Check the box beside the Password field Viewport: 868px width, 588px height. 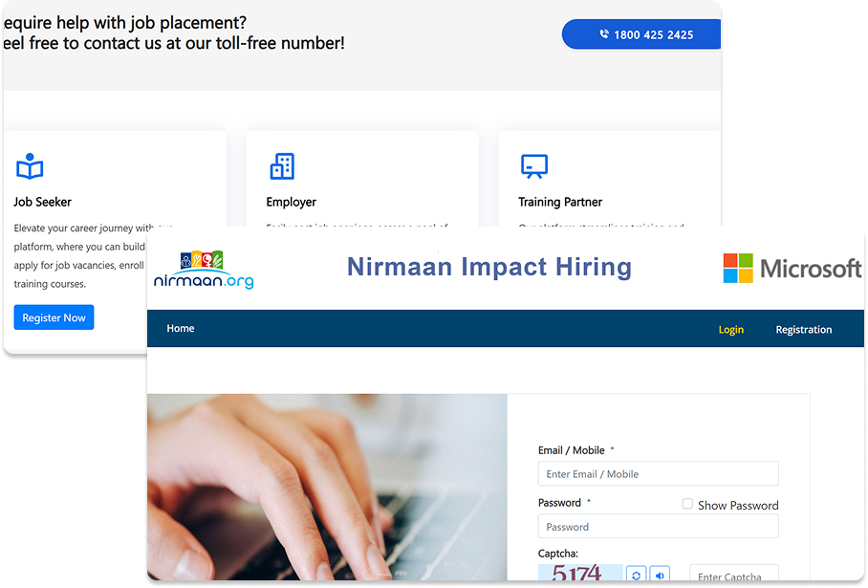pyautogui.click(x=686, y=504)
